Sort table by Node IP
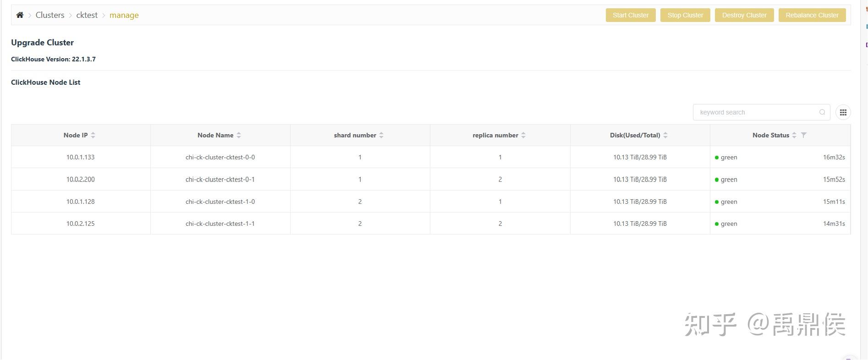The width and height of the screenshot is (868, 360). [x=93, y=135]
